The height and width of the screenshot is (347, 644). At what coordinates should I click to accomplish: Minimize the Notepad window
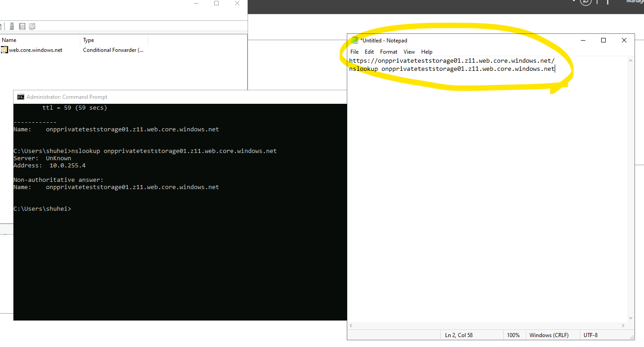click(583, 40)
